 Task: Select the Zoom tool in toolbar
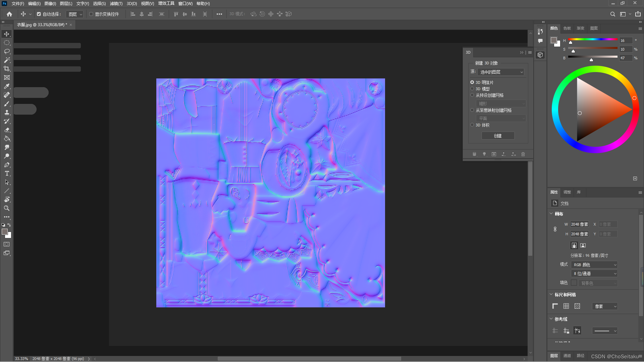[7, 208]
